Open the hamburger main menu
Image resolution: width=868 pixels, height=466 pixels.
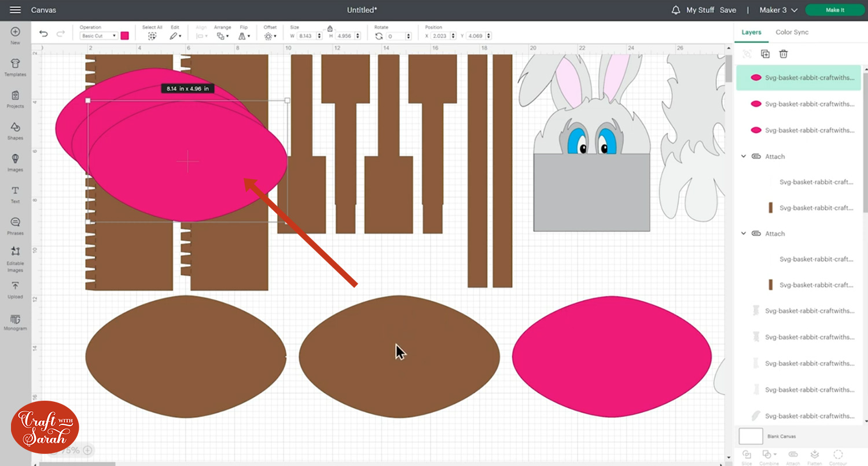(x=16, y=10)
